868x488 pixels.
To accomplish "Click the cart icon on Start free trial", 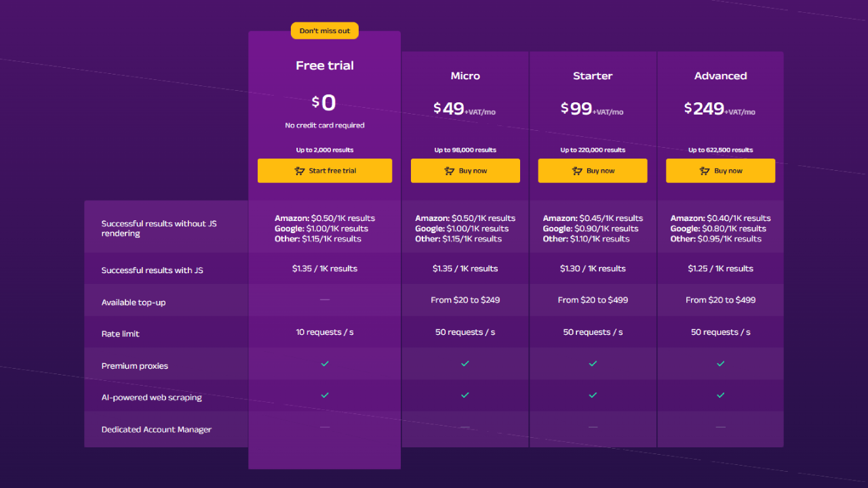I will point(299,171).
